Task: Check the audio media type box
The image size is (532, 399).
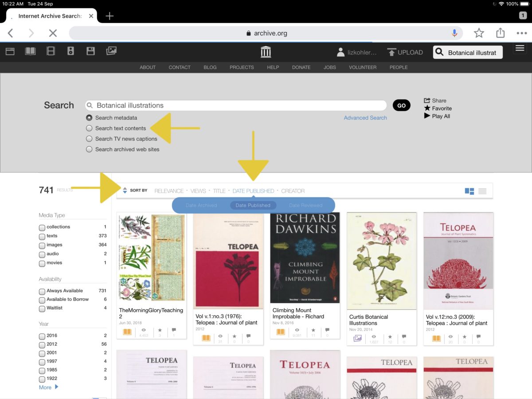Action: [42, 254]
